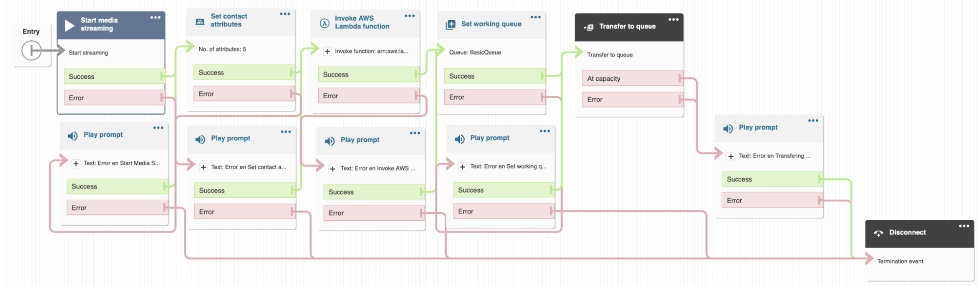The width and height of the screenshot is (980, 286).
Task: Click speaker icon of Invoke AWS error prompt
Action: [330, 141]
